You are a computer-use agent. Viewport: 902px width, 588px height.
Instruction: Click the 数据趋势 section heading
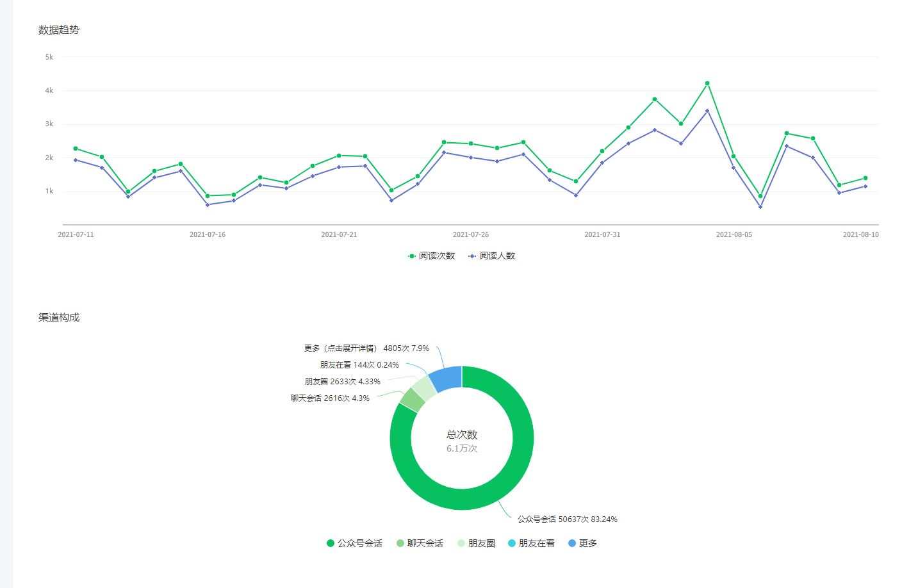pos(59,30)
